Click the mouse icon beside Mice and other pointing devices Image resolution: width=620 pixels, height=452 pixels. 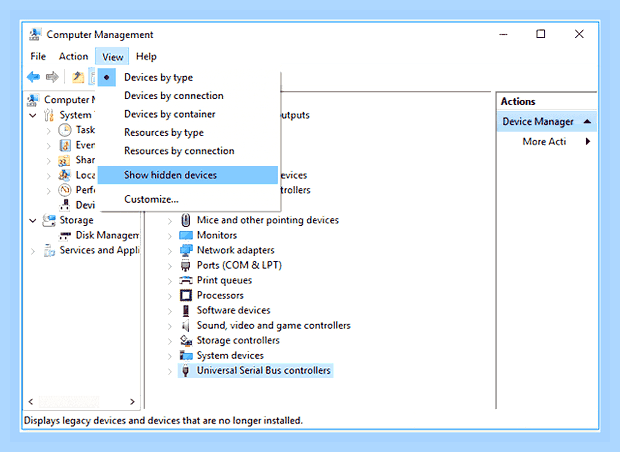click(x=185, y=220)
